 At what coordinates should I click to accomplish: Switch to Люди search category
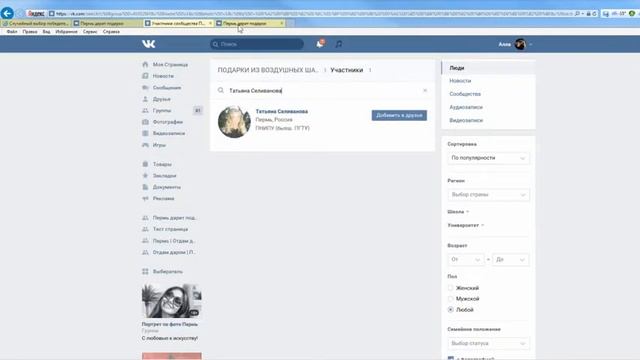[489, 68]
